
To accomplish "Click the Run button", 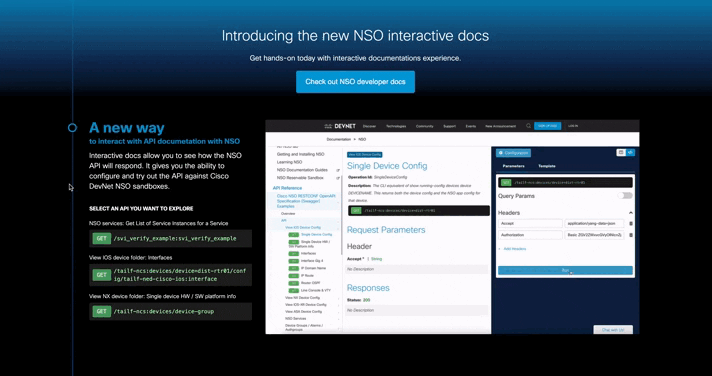I will coord(565,270).
